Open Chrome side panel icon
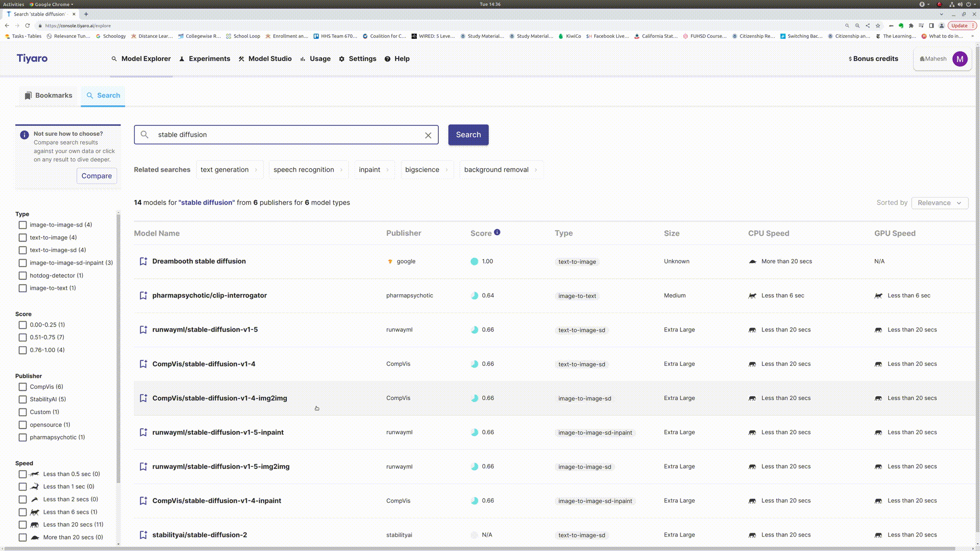 (931, 26)
